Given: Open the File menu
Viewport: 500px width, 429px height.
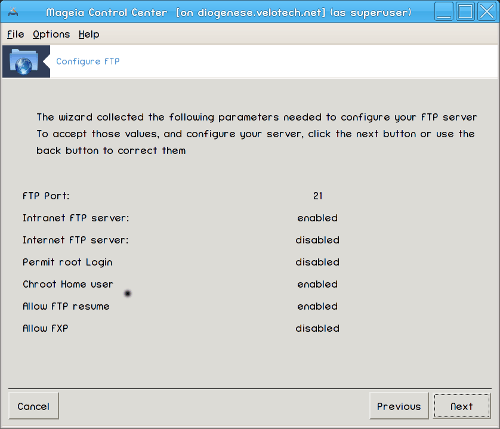Looking at the screenshot, I should coord(15,34).
